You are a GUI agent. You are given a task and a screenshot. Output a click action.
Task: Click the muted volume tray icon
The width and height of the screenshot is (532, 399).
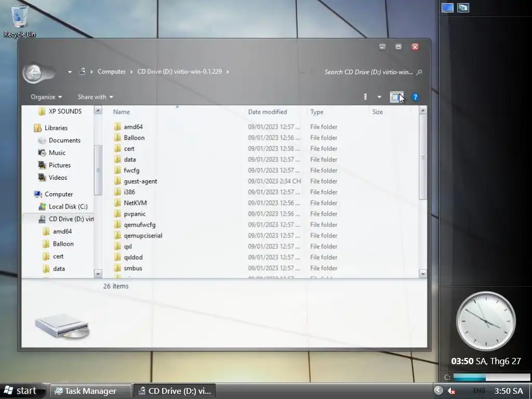pyautogui.click(x=451, y=391)
